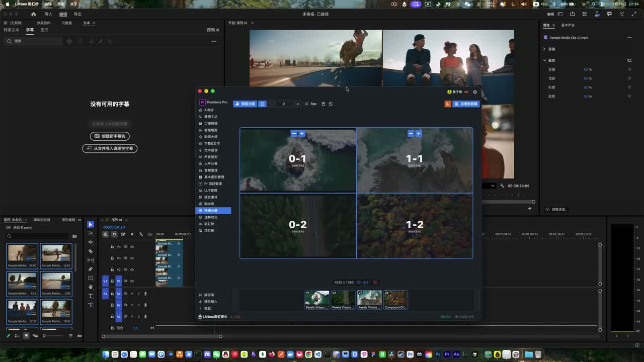The height and width of the screenshot is (362, 644).
Task: Click the 应用到剪辑 button
Action: 466,104
